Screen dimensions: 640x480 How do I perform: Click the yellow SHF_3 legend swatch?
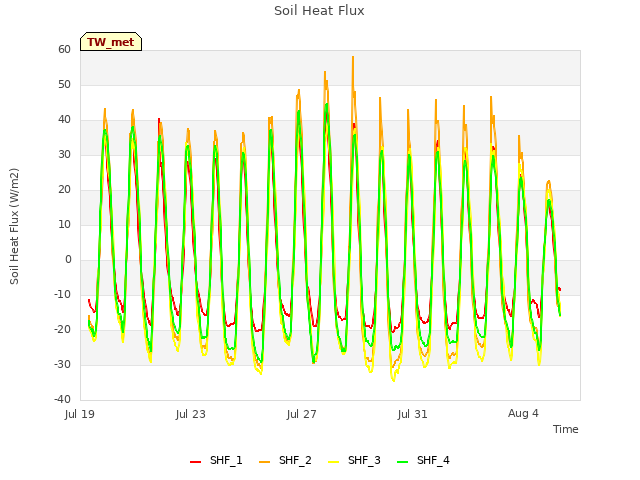click(333, 462)
